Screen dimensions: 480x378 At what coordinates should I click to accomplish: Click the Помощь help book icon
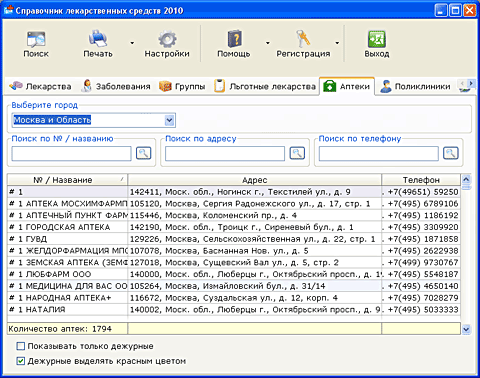point(235,39)
